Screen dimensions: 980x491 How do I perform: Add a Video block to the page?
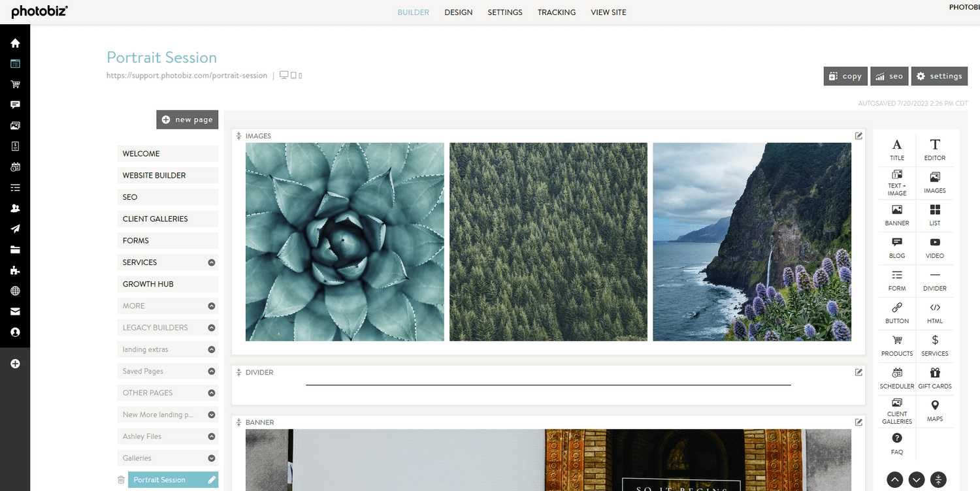coord(935,248)
